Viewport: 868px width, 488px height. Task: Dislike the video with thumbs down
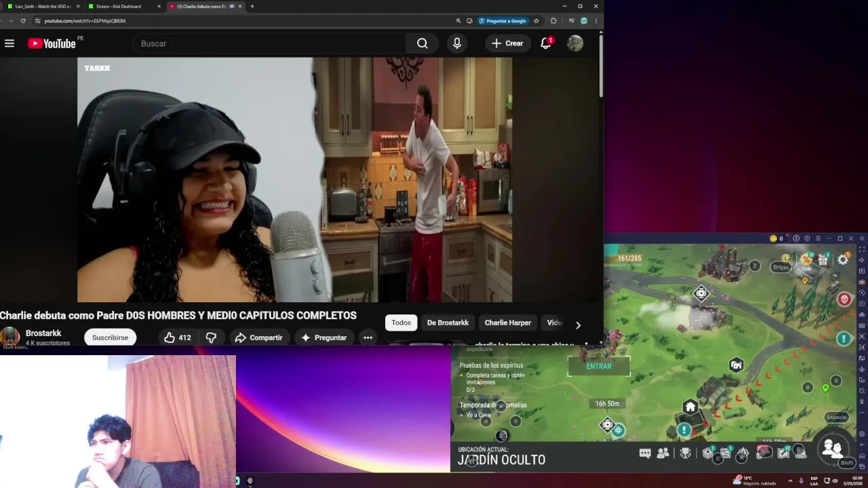(x=211, y=338)
